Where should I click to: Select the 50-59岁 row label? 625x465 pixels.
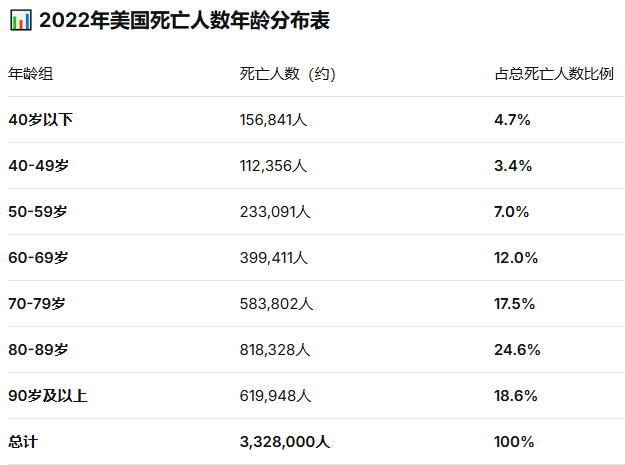click(39, 212)
